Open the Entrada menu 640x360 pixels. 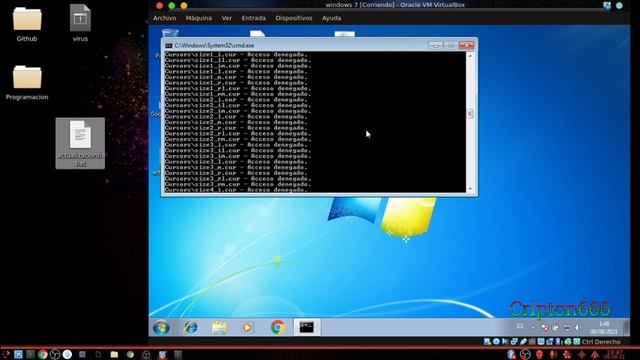tap(253, 18)
